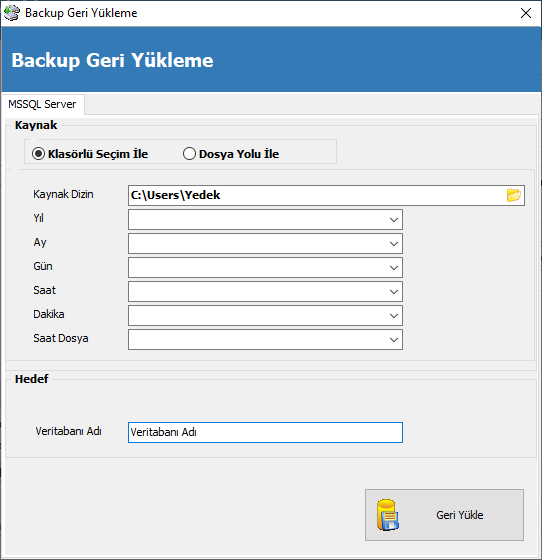Close the Backup Geri Yükleme window
The image size is (542, 560).
coord(526,13)
